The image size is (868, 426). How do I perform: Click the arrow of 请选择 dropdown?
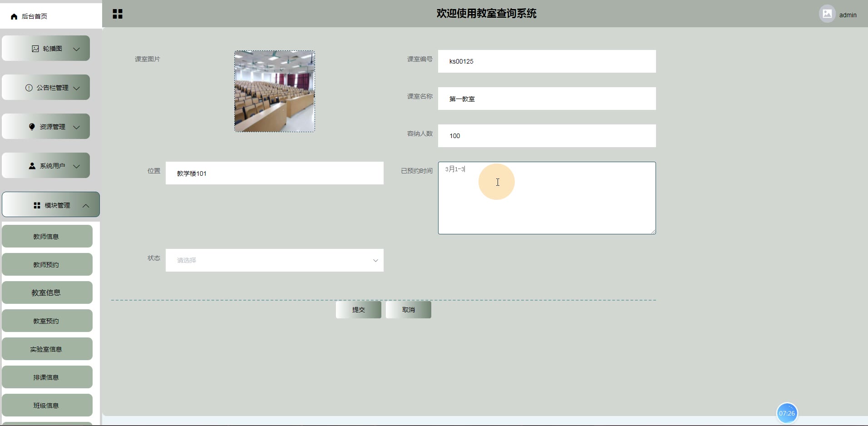click(x=375, y=261)
